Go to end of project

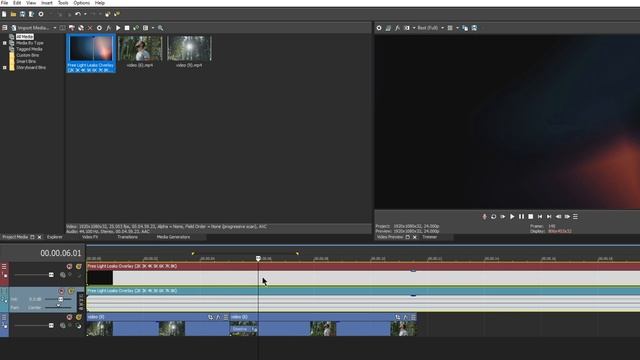coord(549,217)
